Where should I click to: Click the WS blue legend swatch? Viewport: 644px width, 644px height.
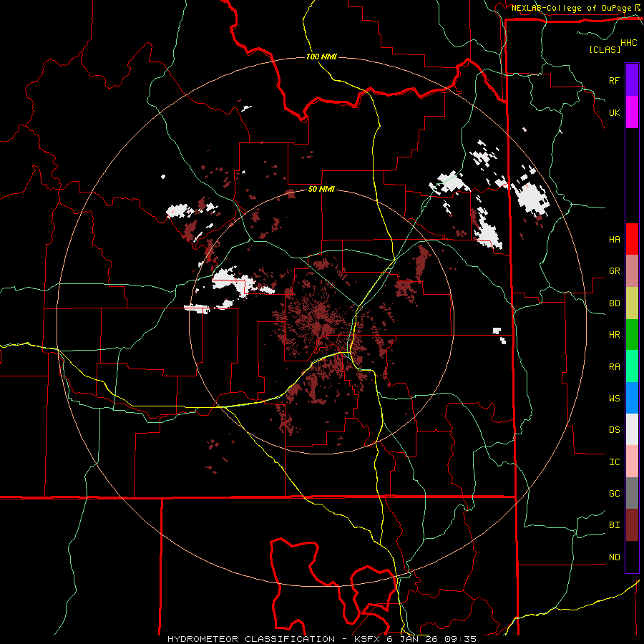click(x=632, y=398)
